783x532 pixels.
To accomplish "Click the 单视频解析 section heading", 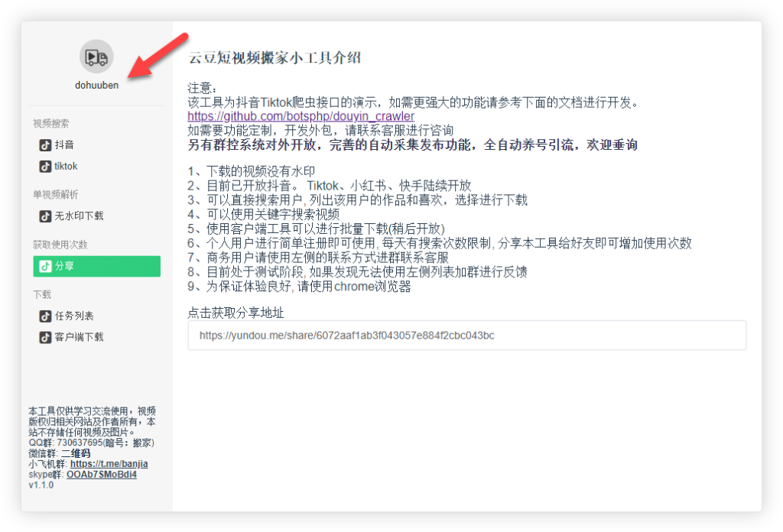I will (x=55, y=195).
